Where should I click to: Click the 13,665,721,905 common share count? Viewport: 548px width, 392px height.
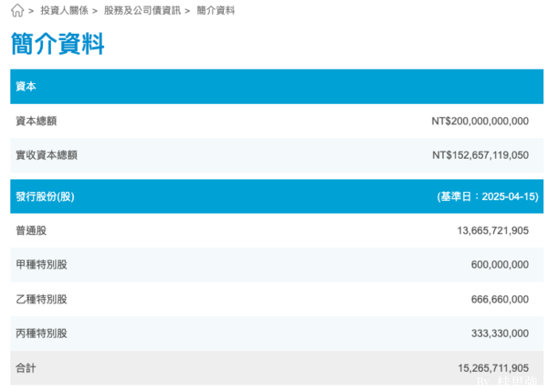(x=492, y=230)
